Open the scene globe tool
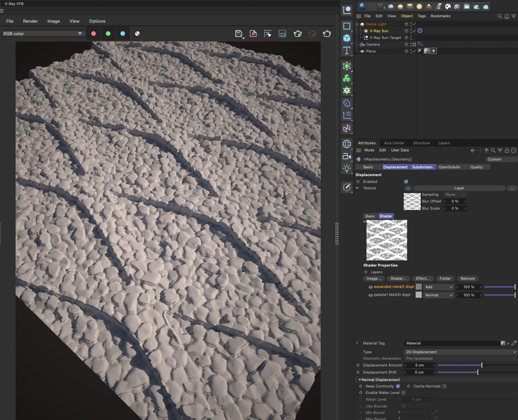 (x=347, y=144)
